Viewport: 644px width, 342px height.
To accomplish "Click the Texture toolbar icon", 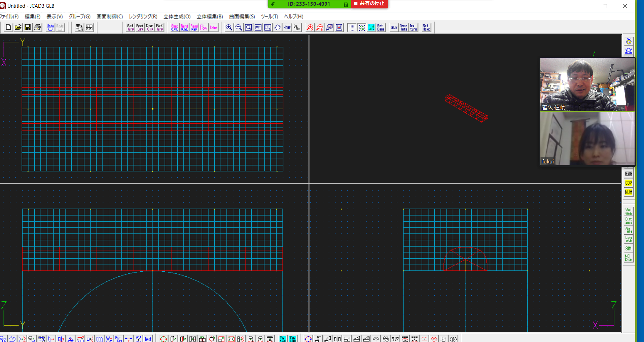I will point(413,28).
